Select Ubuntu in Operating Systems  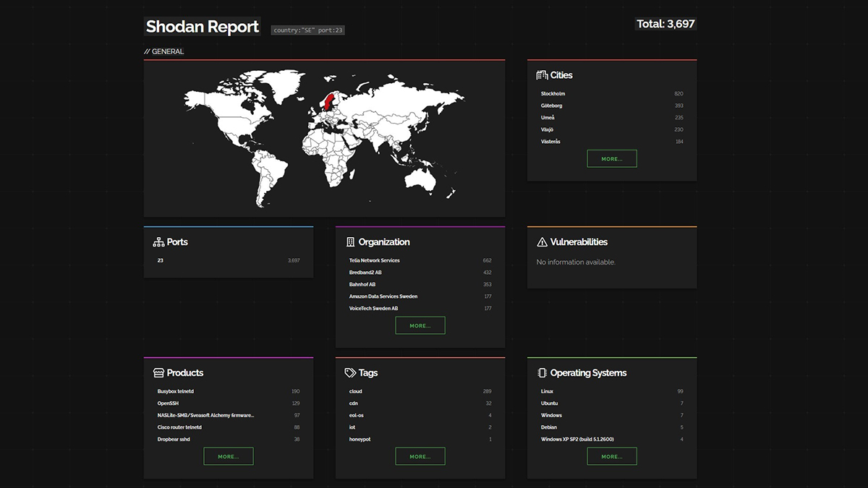point(550,403)
